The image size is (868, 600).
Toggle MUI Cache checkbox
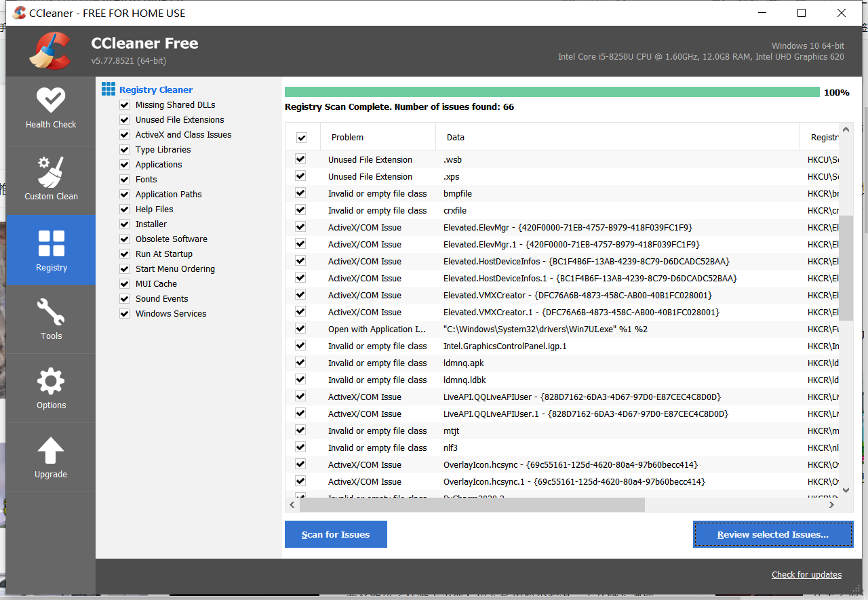click(124, 284)
